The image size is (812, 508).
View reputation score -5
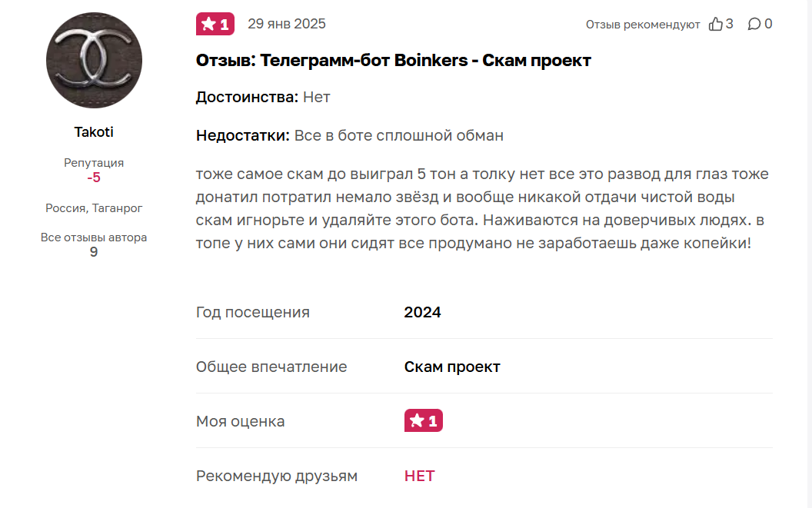click(x=94, y=178)
